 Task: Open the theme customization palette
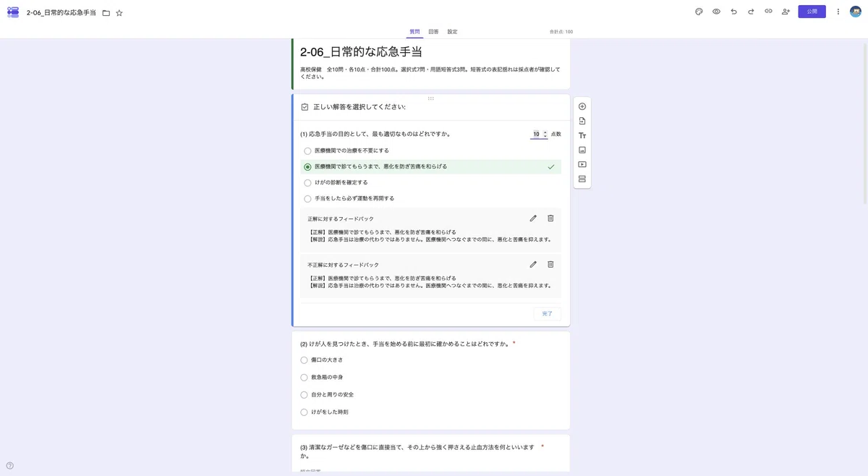tap(699, 12)
